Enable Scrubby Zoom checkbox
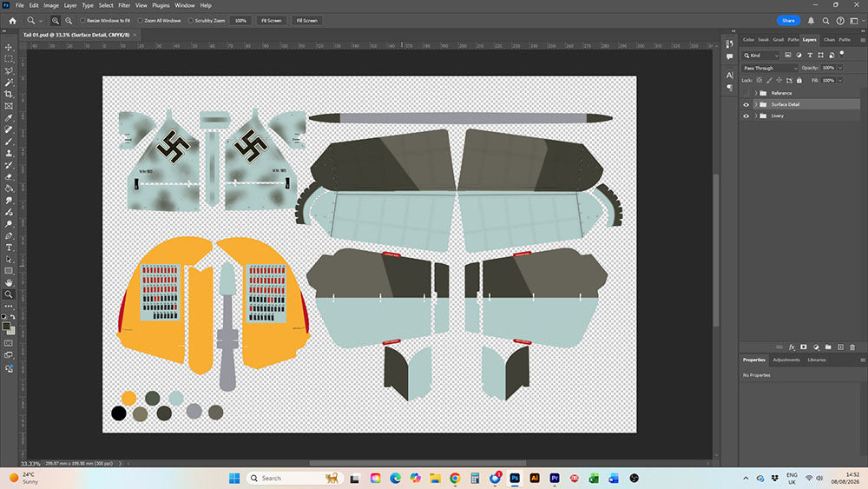 191,21
